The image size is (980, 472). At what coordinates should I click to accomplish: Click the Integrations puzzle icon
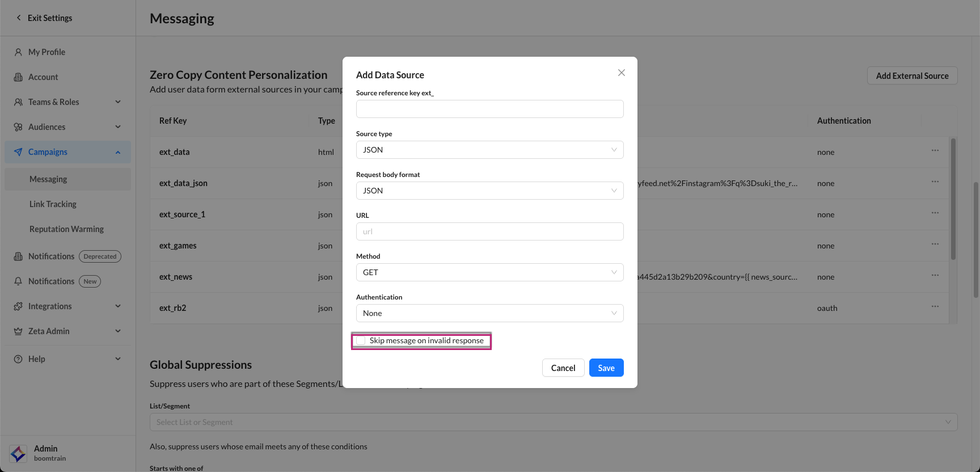coord(18,306)
